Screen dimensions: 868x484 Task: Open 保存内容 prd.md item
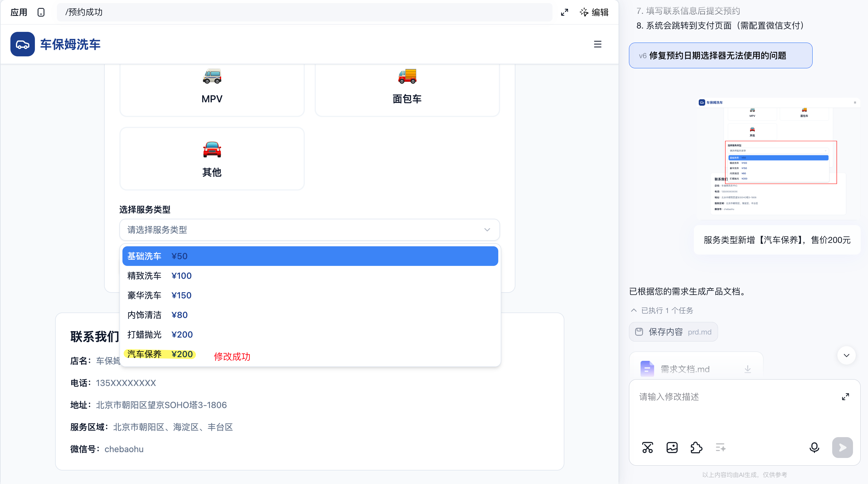(673, 332)
